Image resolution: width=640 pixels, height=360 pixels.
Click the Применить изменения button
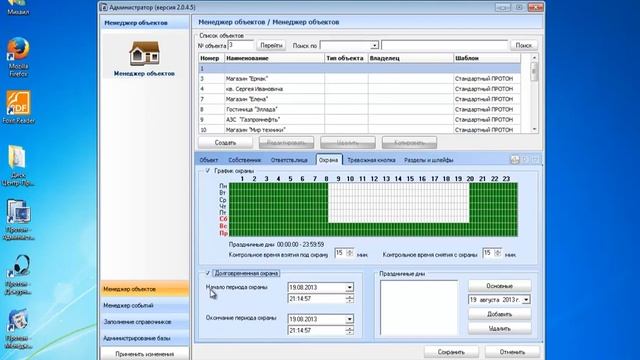[144, 354]
